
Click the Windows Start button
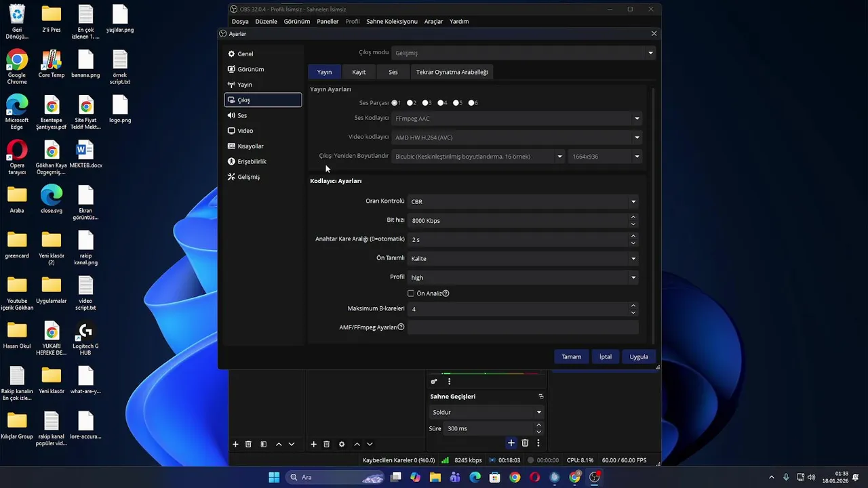click(x=274, y=477)
